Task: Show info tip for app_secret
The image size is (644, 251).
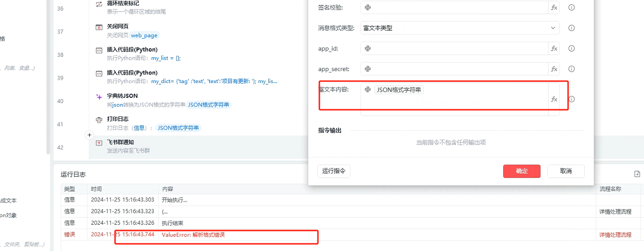Action: [571, 69]
